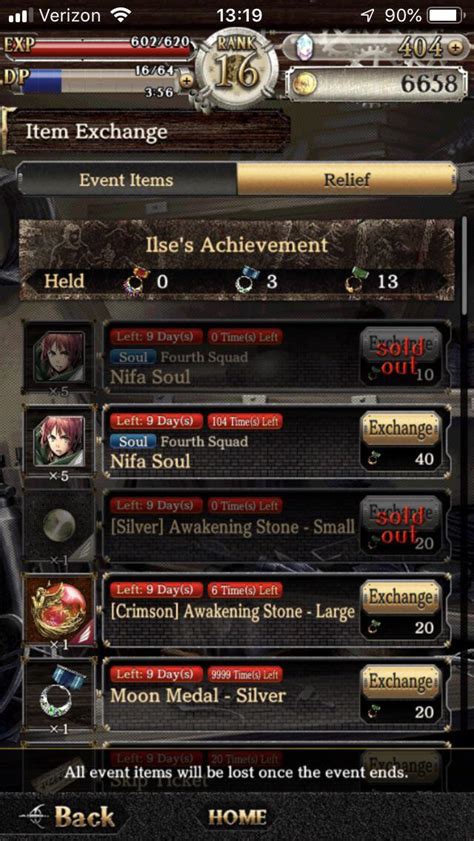The width and height of the screenshot is (474, 841).
Task: Tap the red EXP progress bar
Action: pos(98,50)
